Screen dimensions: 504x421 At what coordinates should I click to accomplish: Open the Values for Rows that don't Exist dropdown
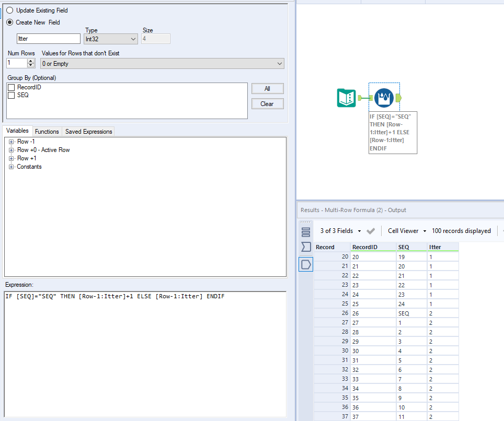click(162, 64)
